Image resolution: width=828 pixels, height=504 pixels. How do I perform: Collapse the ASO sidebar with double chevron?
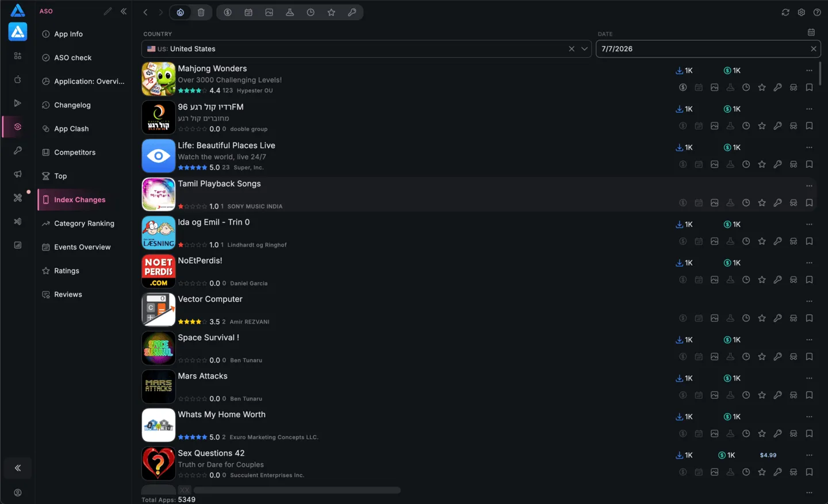(x=124, y=11)
